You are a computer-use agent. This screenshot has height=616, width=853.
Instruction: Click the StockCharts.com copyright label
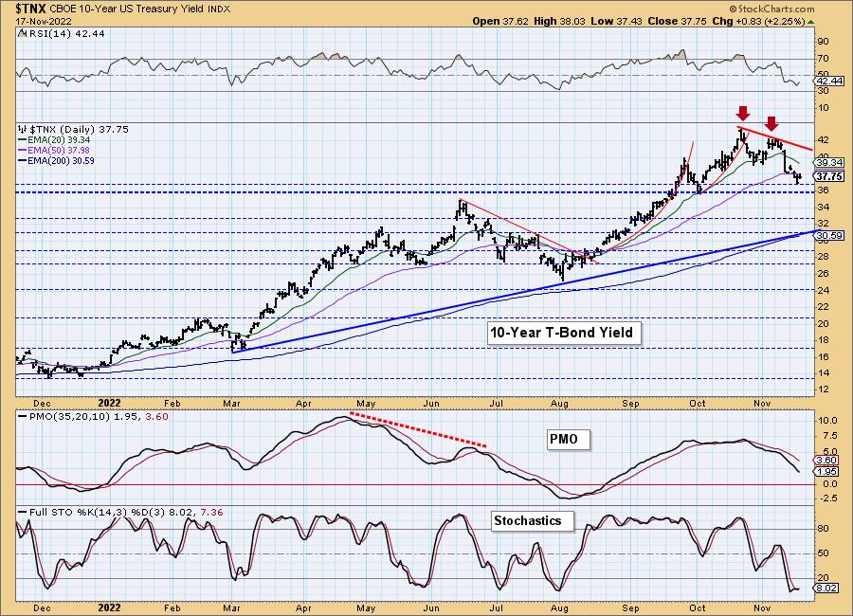771,9
